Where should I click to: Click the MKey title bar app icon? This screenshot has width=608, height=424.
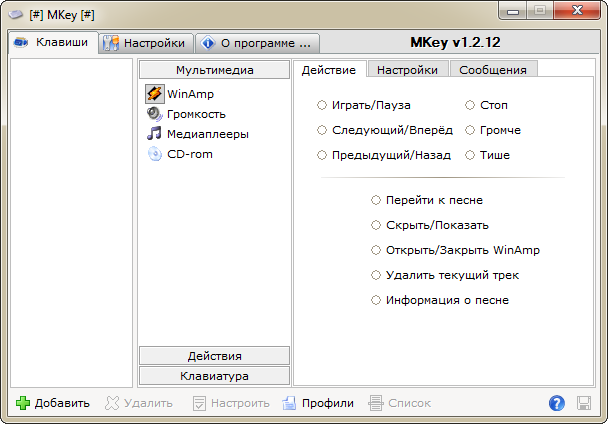point(16,15)
